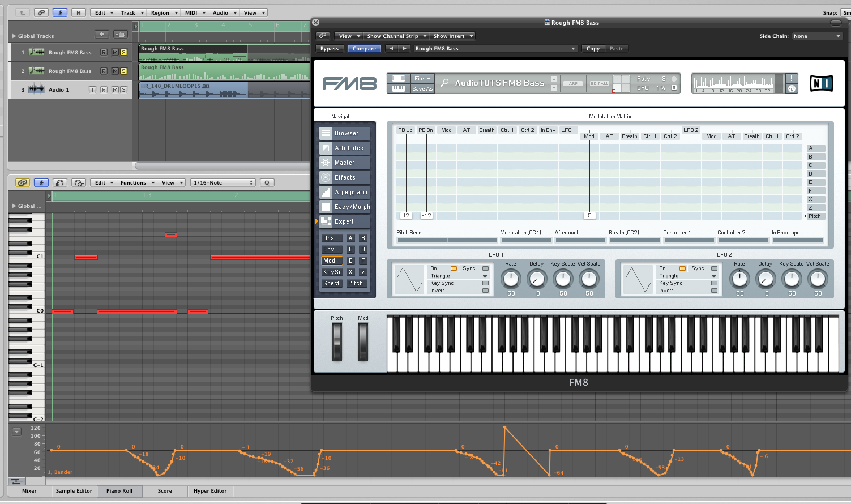The height and width of the screenshot is (504, 851).
Task: Switch to the Mixer tab
Action: pyautogui.click(x=29, y=491)
